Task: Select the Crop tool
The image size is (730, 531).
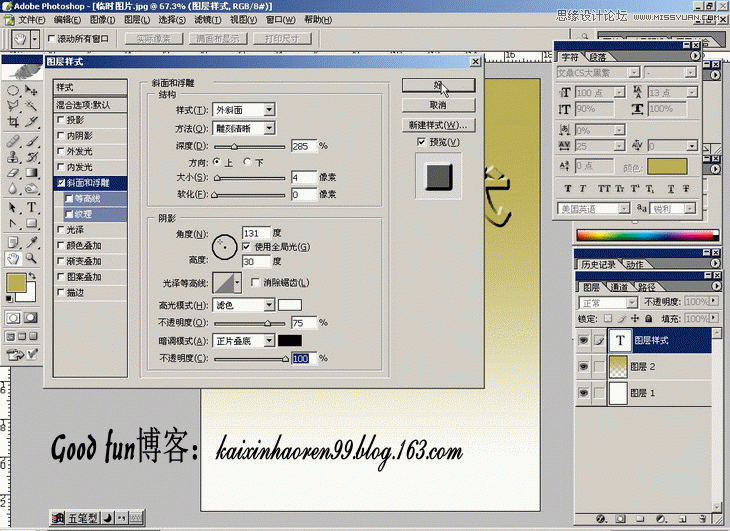Action: [13, 121]
